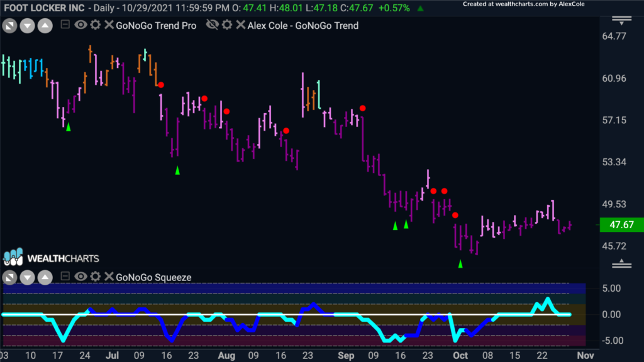Select the Alex Cole - GoNoGo Trend label
644x362 pixels.
coord(303,25)
